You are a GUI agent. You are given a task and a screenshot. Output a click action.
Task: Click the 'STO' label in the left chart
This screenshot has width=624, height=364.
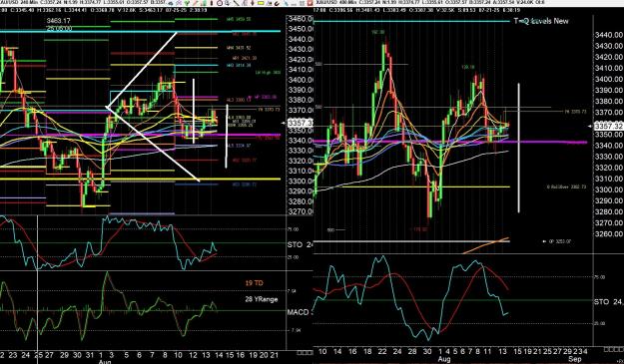pyautogui.click(x=295, y=244)
